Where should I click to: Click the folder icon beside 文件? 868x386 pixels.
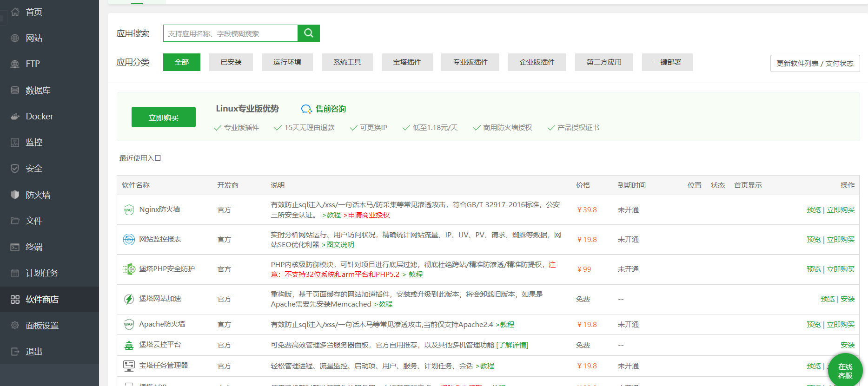point(15,221)
